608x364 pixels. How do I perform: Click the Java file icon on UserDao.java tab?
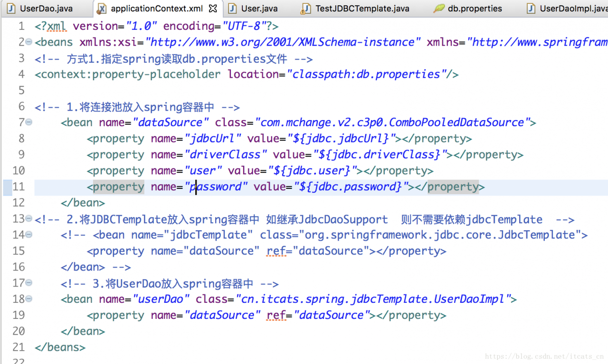coord(12,9)
